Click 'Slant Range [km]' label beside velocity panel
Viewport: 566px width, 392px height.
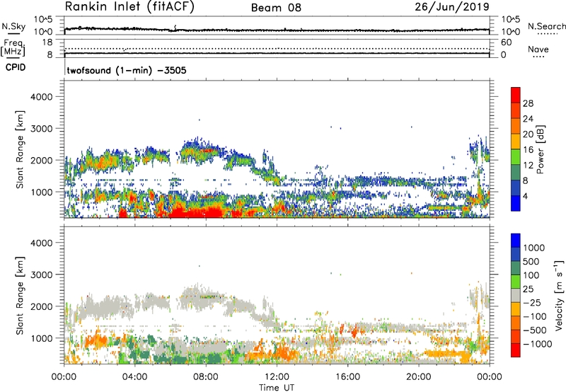point(20,295)
